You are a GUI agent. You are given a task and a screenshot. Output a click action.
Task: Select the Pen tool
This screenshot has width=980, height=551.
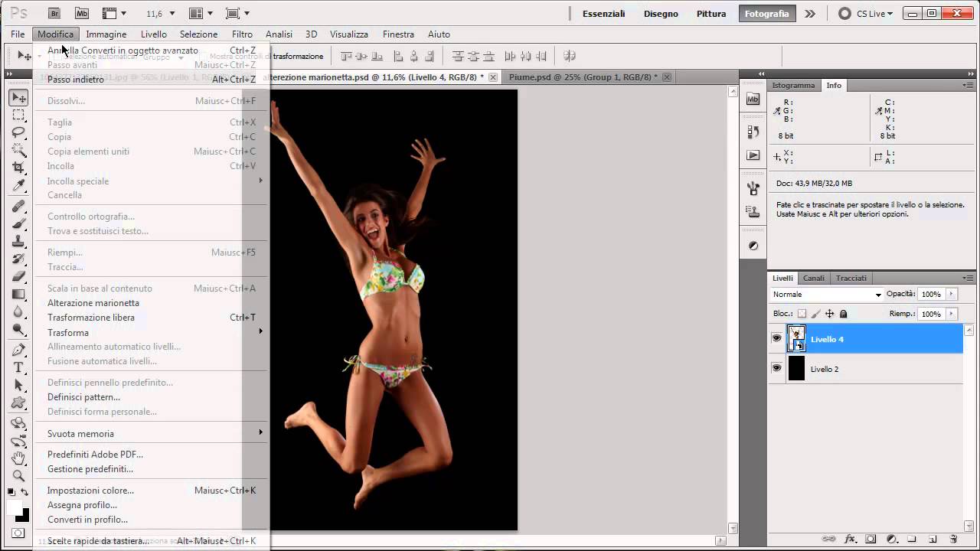(x=19, y=350)
